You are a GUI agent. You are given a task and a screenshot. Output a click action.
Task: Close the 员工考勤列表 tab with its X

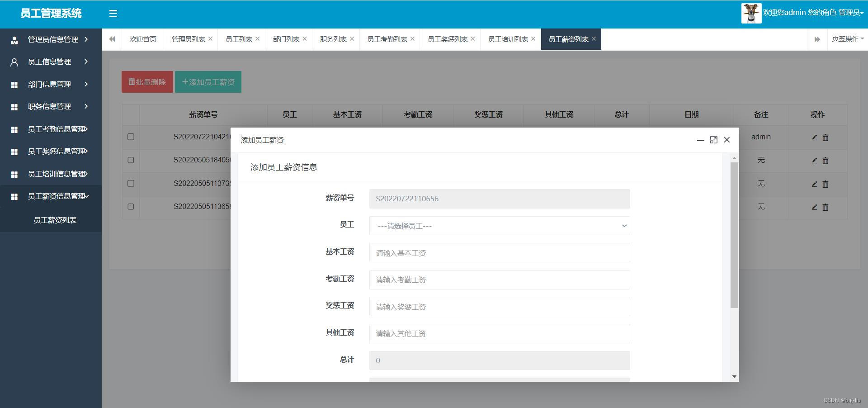tap(412, 39)
